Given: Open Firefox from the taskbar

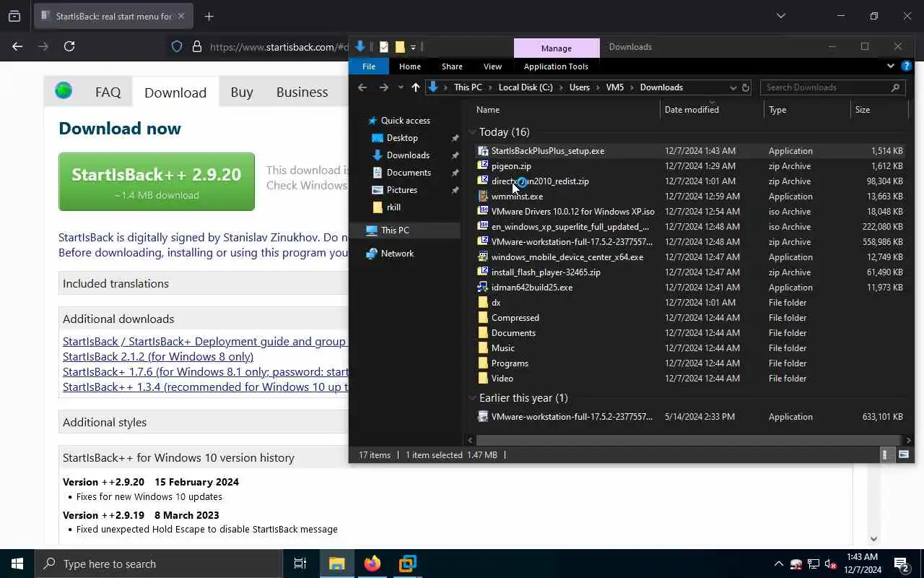Looking at the screenshot, I should coord(372,564).
